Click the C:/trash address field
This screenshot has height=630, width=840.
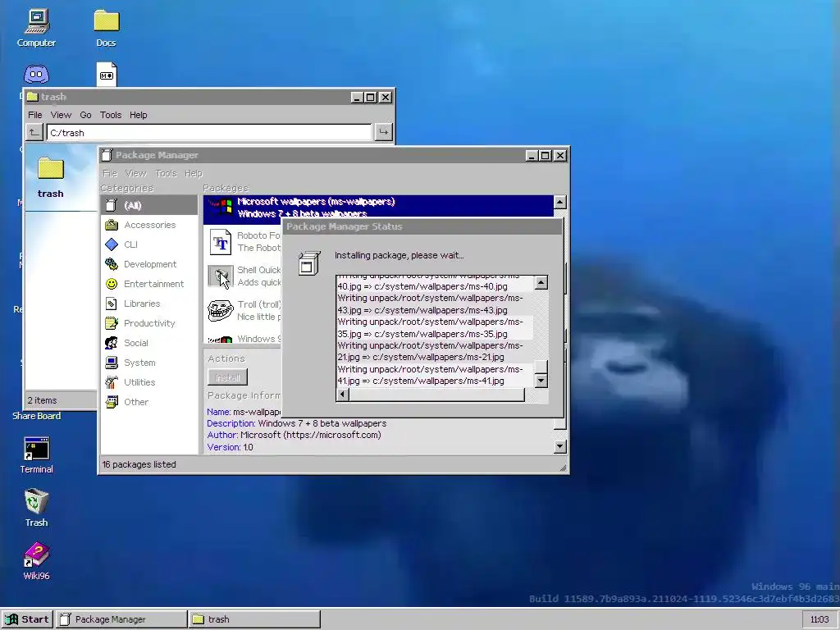click(x=209, y=133)
